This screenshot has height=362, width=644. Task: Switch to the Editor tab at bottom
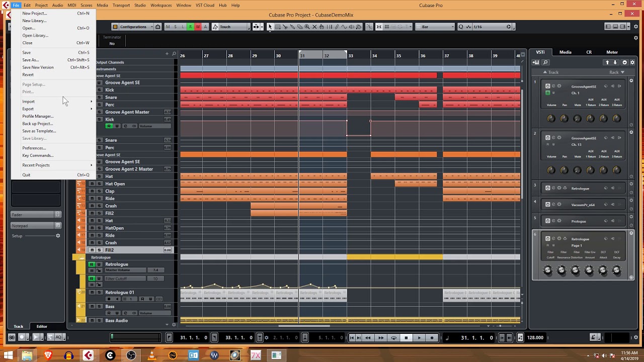[42, 326]
